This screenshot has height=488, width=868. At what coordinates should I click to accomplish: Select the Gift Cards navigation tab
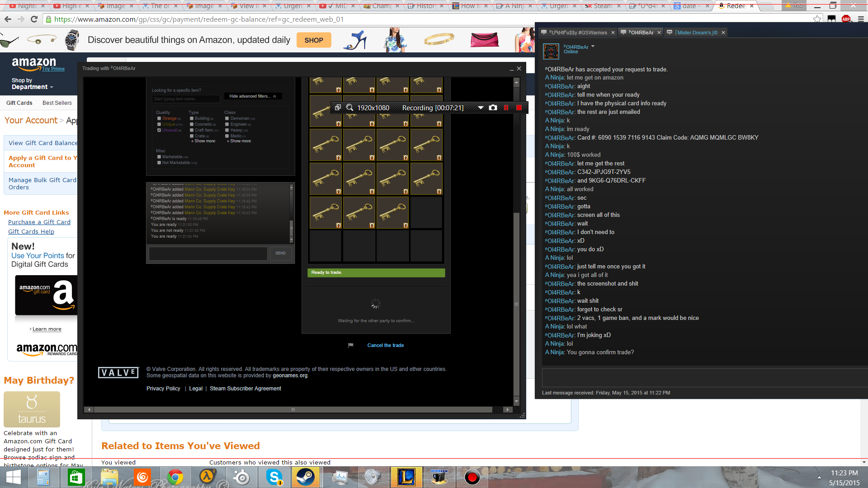[x=19, y=103]
